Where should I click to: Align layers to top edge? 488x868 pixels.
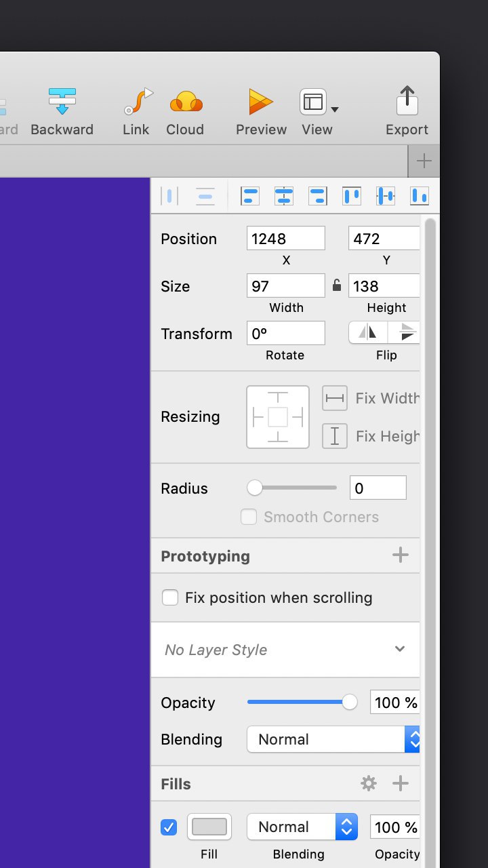[352, 197]
